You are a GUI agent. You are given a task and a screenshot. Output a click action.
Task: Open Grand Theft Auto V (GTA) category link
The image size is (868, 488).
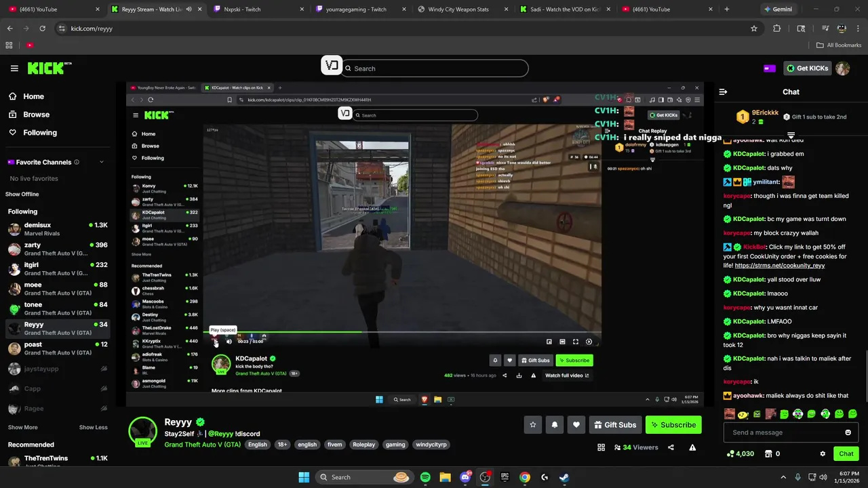coord(203,445)
